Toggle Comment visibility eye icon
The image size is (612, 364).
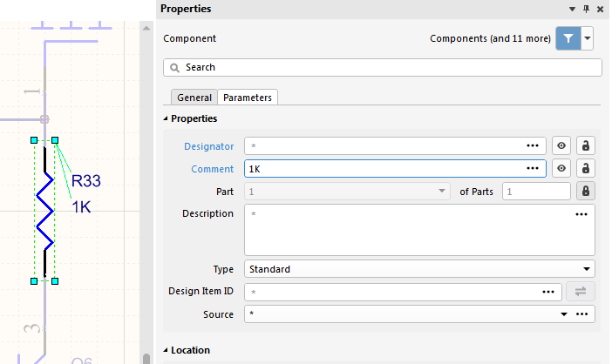[x=562, y=169]
